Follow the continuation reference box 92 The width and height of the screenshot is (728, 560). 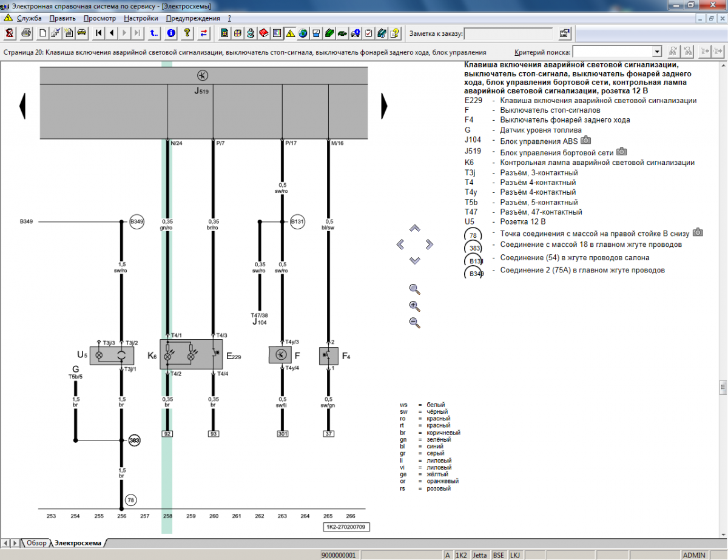point(166,434)
